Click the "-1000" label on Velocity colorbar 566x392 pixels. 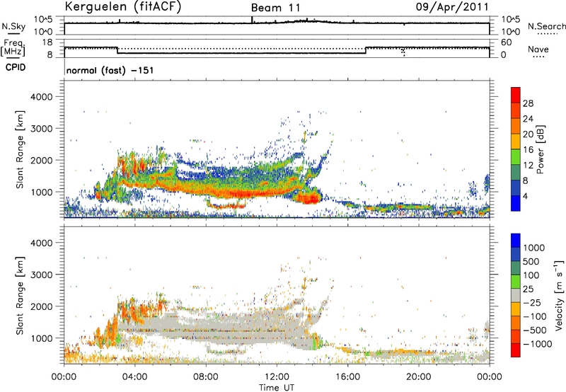537,344
